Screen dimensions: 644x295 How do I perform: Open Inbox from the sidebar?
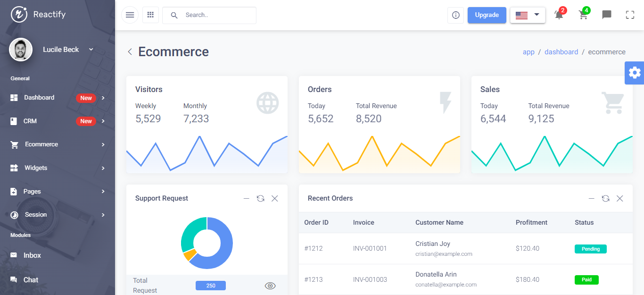(x=32, y=255)
